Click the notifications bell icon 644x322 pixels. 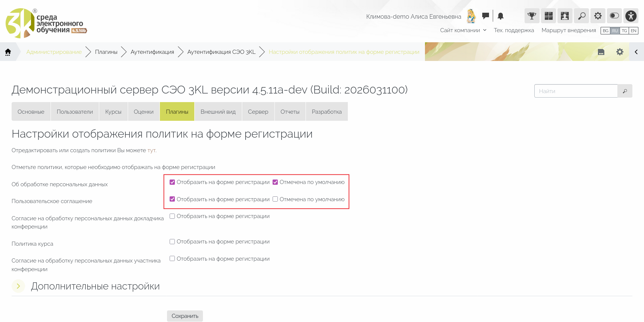pyautogui.click(x=501, y=16)
